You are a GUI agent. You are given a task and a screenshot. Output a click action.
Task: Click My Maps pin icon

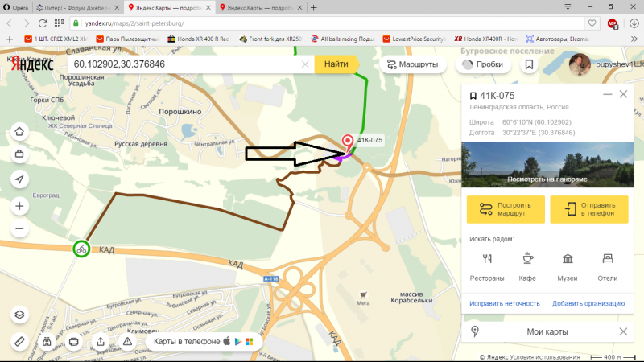[x=475, y=331]
